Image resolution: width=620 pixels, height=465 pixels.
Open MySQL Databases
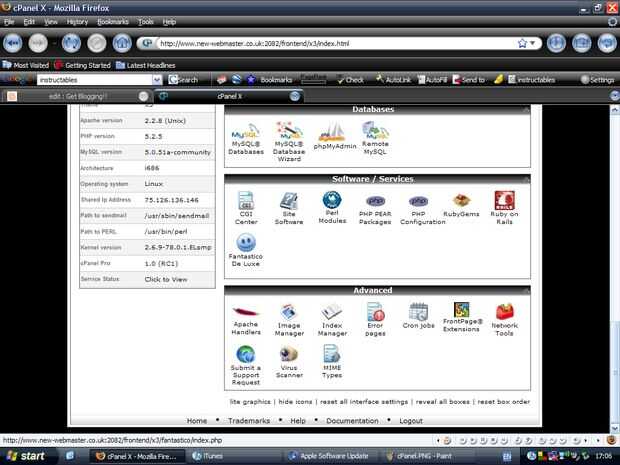point(246,139)
